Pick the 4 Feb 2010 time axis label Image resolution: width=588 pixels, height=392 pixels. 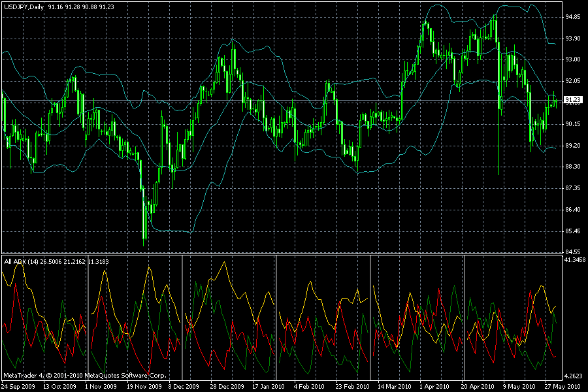coord(309,386)
